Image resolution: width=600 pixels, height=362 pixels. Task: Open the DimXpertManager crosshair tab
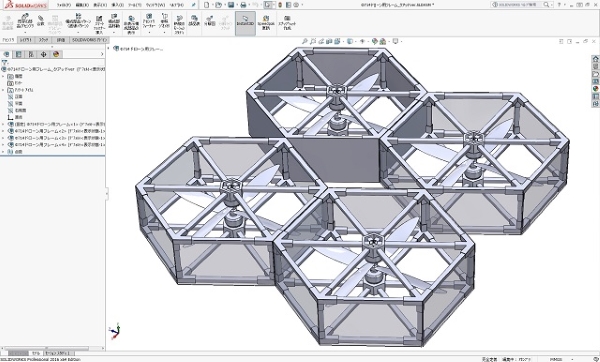tap(43, 54)
